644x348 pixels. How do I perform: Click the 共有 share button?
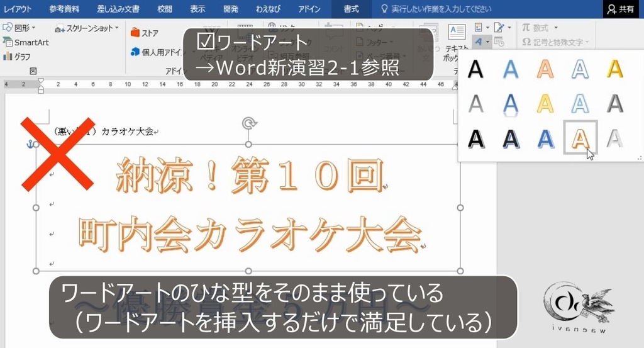621,9
